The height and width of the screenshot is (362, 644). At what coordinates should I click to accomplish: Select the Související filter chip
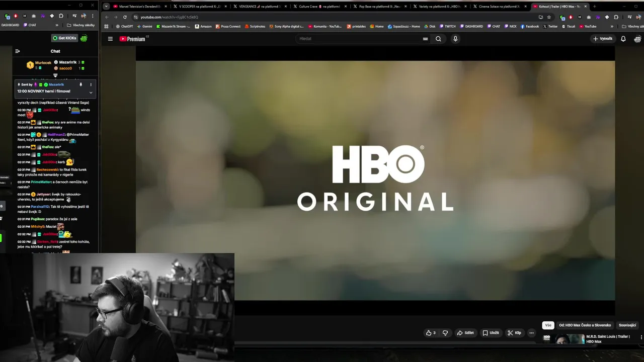627,325
